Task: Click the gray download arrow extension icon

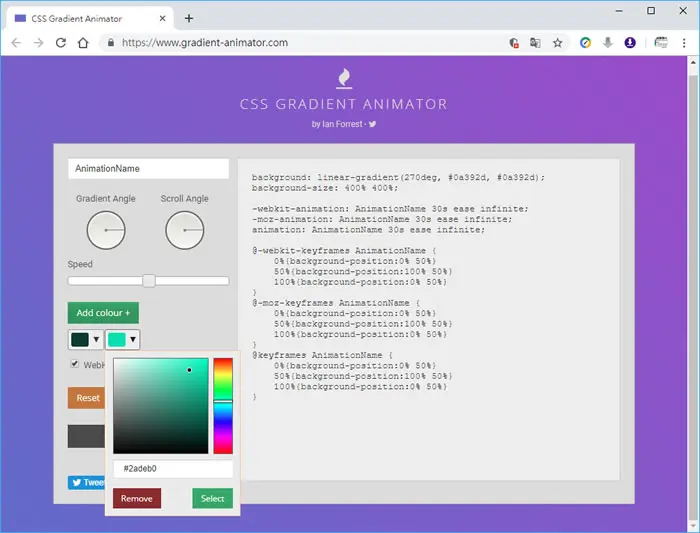Action: point(608,43)
